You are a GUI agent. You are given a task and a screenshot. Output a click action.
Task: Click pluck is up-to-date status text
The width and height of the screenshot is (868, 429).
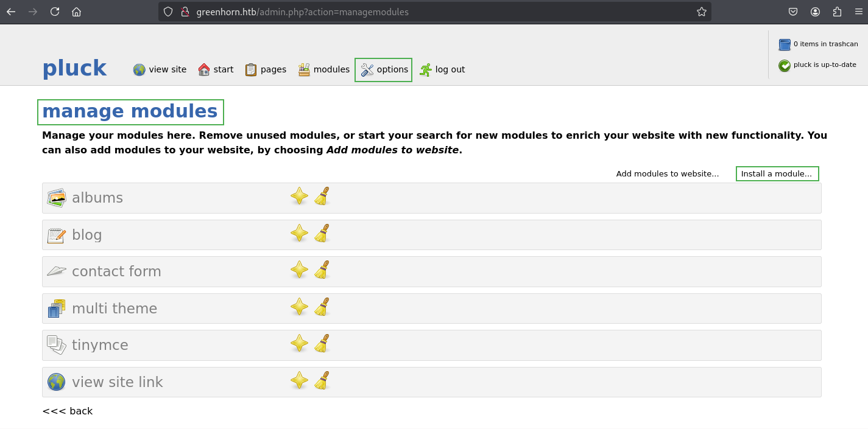pos(825,65)
